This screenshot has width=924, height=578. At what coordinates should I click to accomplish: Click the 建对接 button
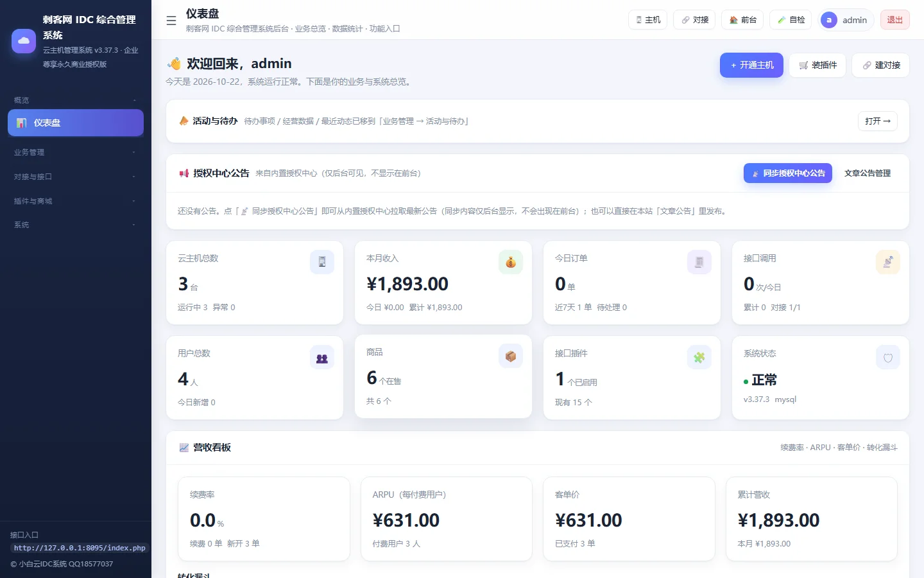pos(880,65)
